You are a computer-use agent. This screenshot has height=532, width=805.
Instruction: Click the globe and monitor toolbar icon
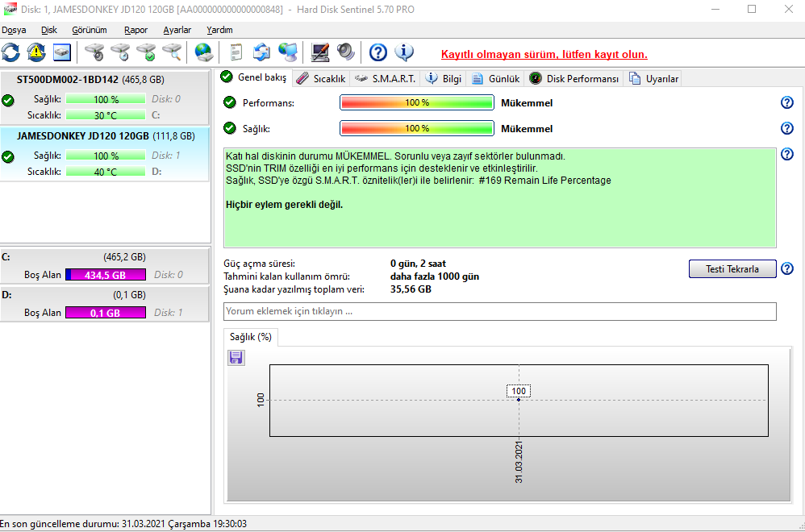[287, 52]
